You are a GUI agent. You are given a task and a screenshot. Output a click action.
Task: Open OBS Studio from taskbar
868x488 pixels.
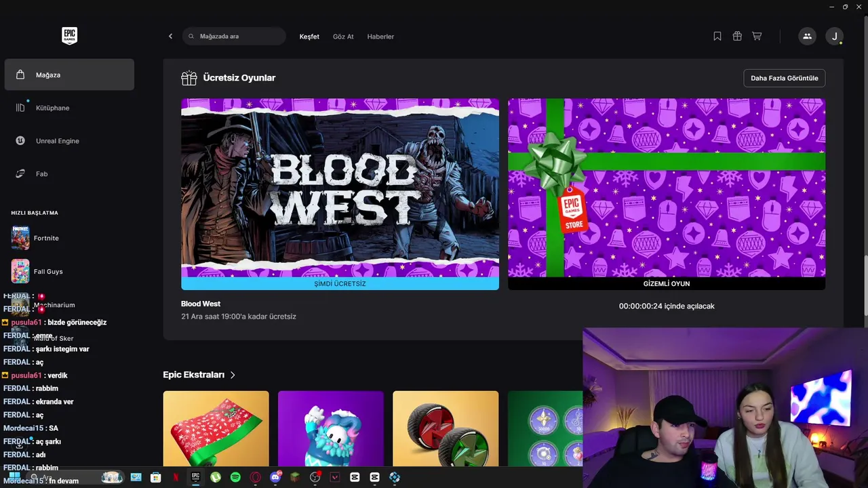point(315,477)
